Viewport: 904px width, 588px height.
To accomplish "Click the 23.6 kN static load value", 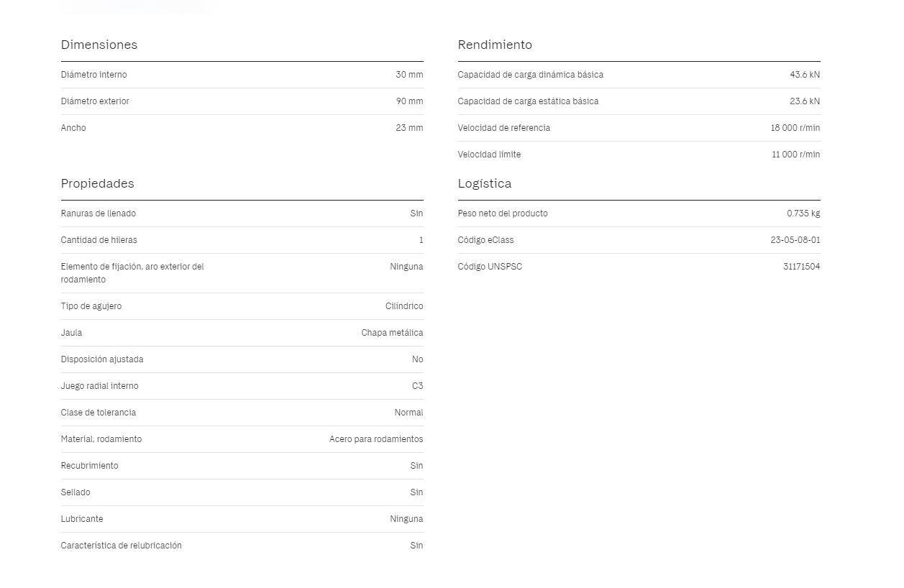I will [x=805, y=101].
